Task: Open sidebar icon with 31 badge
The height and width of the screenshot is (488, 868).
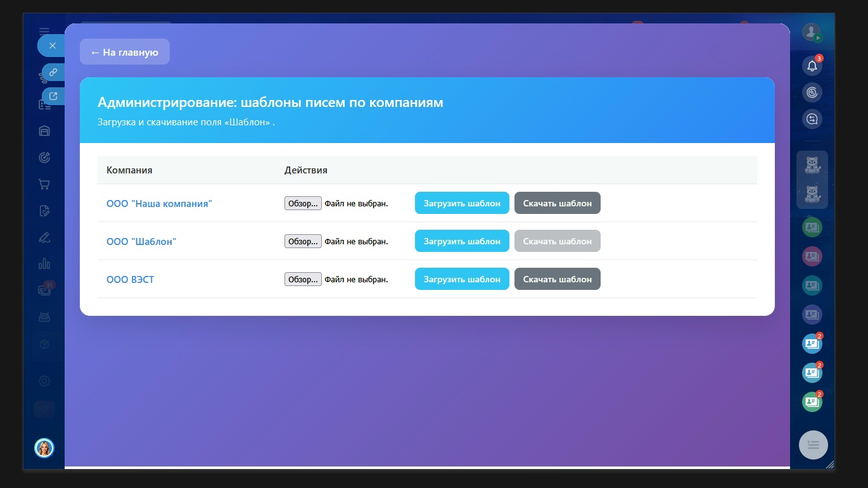Action: click(x=44, y=290)
